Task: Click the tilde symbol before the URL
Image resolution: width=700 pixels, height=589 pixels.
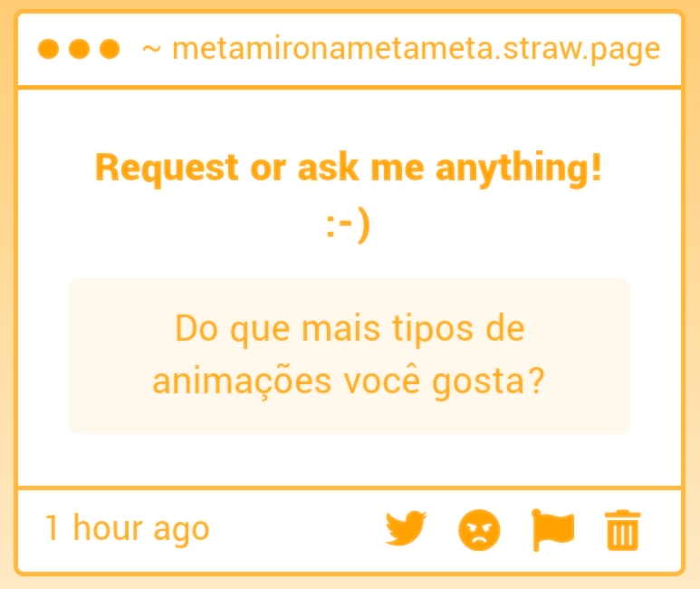Action: pos(152,50)
